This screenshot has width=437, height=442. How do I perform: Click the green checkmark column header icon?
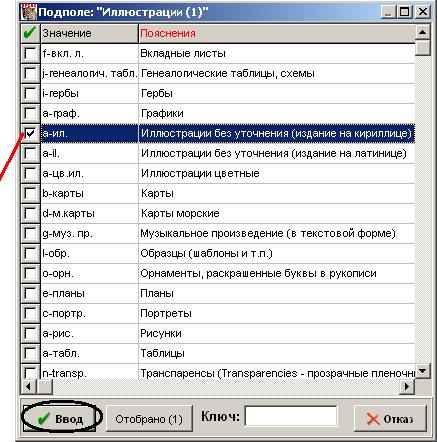click(30, 33)
